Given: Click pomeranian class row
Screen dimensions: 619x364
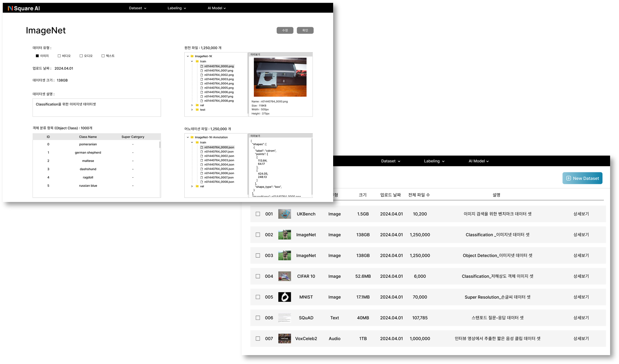Looking at the screenshot, I should (96, 144).
